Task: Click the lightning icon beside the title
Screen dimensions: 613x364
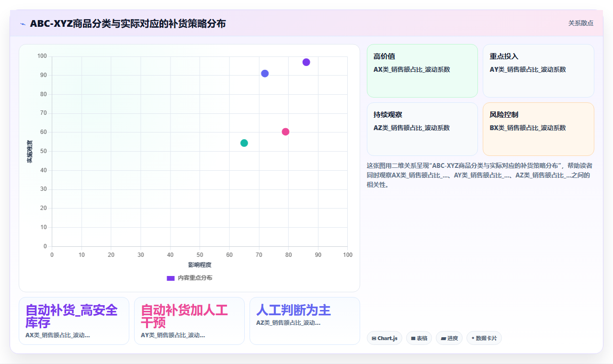Action: 23,24
